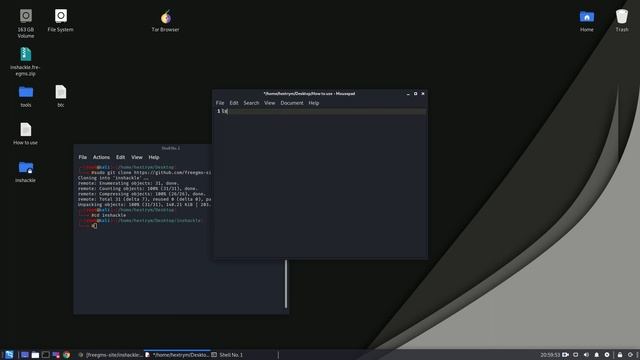The width and height of the screenshot is (640, 360).
Task: Open the Home folder desktop icon
Action: pyautogui.click(x=587, y=20)
